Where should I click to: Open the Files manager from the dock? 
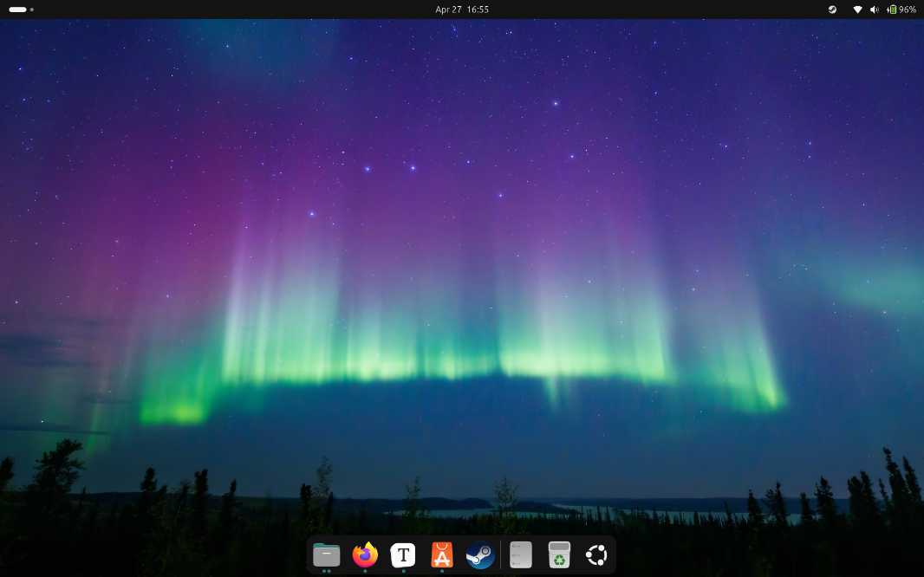click(x=327, y=554)
